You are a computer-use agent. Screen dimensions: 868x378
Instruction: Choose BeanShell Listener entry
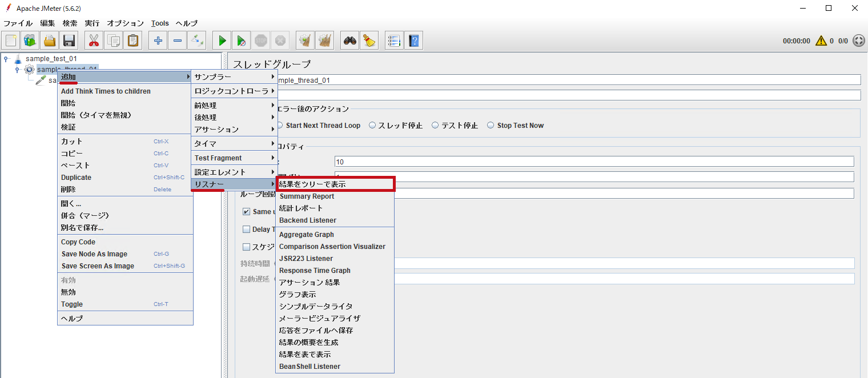335,366
